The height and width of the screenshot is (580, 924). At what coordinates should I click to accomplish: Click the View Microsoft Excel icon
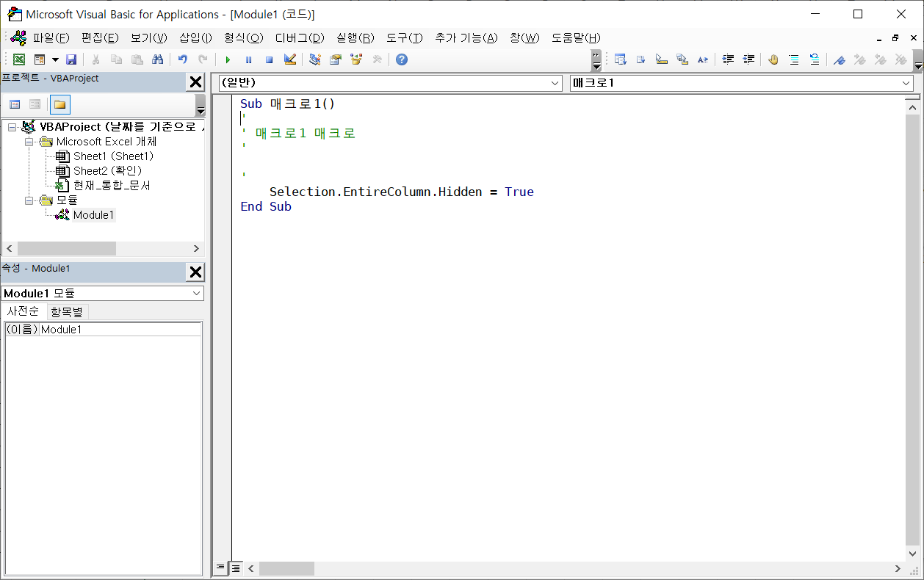[19, 59]
